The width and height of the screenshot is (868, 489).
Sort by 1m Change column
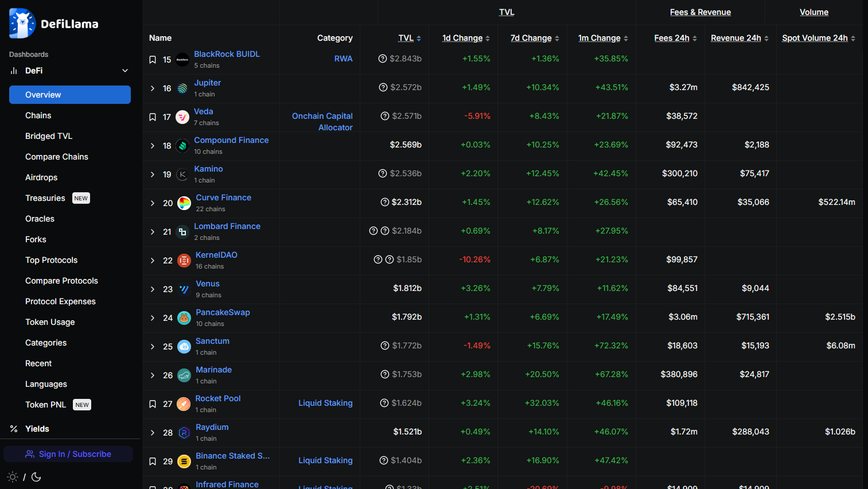603,38
